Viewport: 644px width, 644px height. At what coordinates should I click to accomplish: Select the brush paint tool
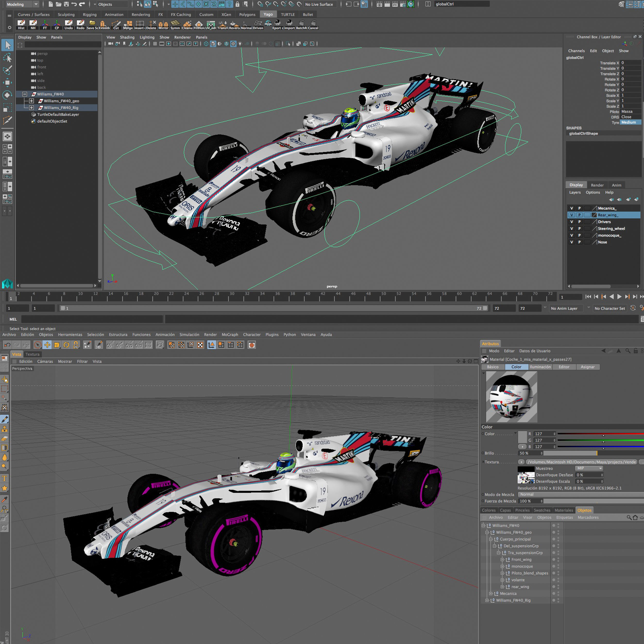(5, 419)
